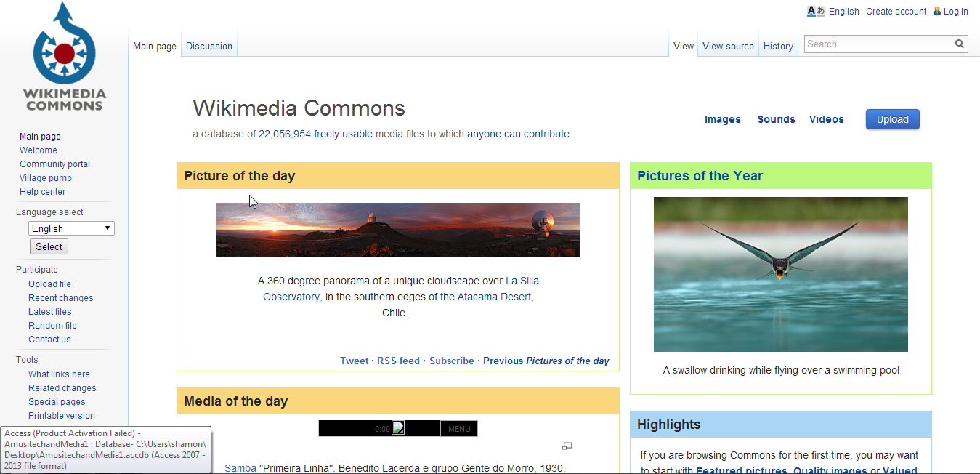The image size is (980, 474).
Task: Open the swallow drinking picture thumbnail
Action: coord(781,275)
